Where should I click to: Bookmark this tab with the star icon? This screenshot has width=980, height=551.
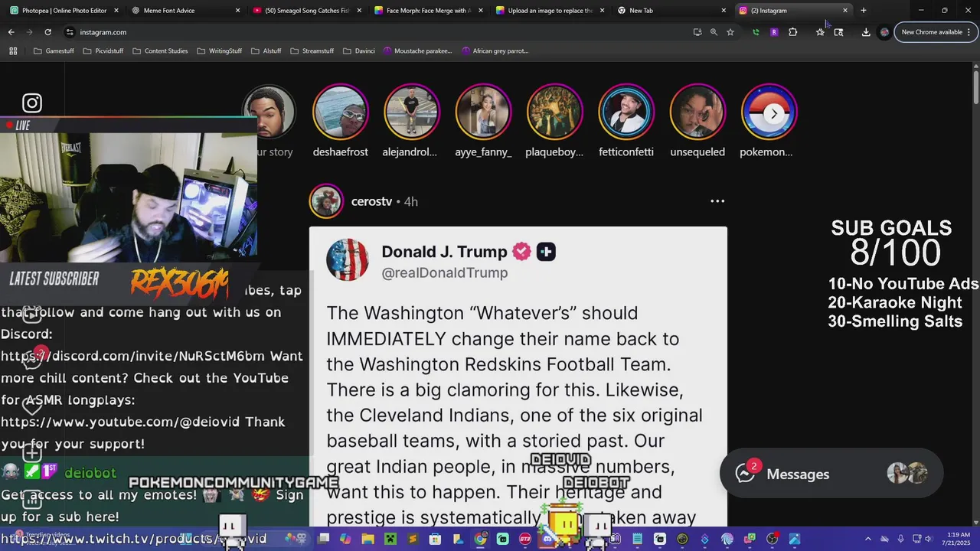coord(730,32)
